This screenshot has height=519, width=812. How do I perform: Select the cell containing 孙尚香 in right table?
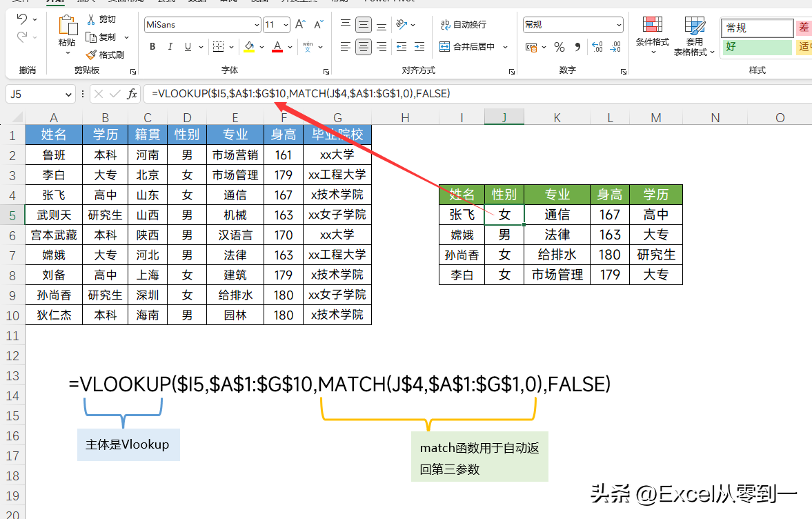click(x=462, y=255)
